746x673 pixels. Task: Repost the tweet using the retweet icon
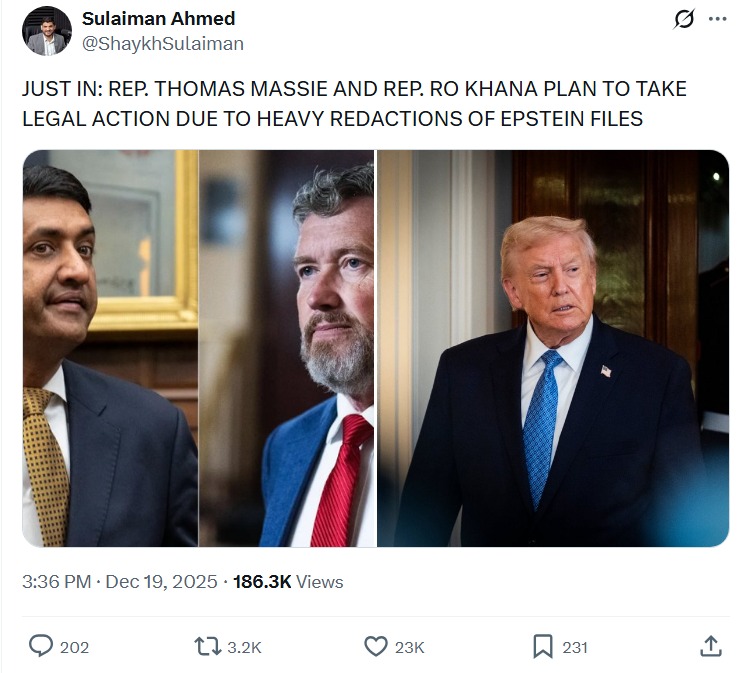(x=207, y=647)
